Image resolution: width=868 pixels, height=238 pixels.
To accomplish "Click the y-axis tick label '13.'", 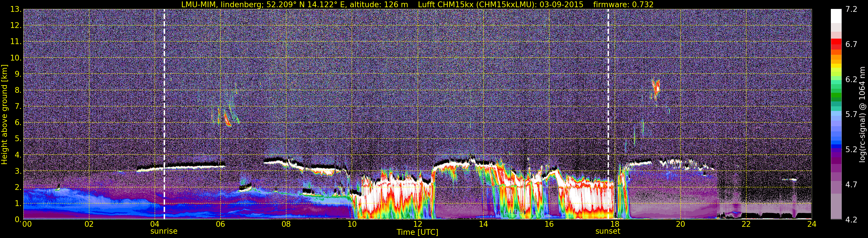I will tap(16, 10).
